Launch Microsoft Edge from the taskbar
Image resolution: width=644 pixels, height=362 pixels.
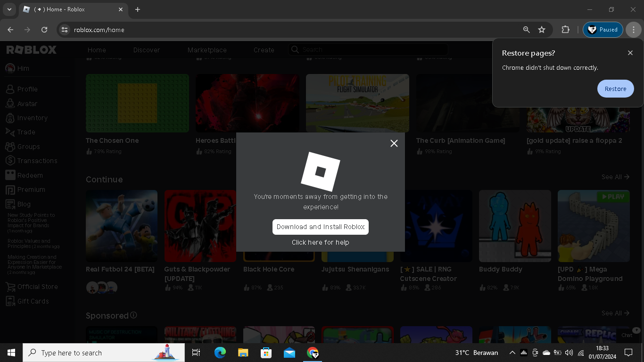tap(220, 353)
